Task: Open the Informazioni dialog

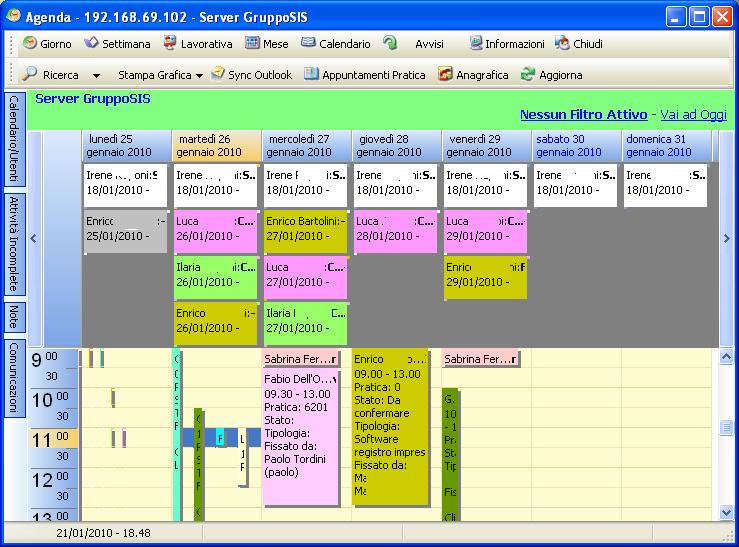Action: [507, 44]
